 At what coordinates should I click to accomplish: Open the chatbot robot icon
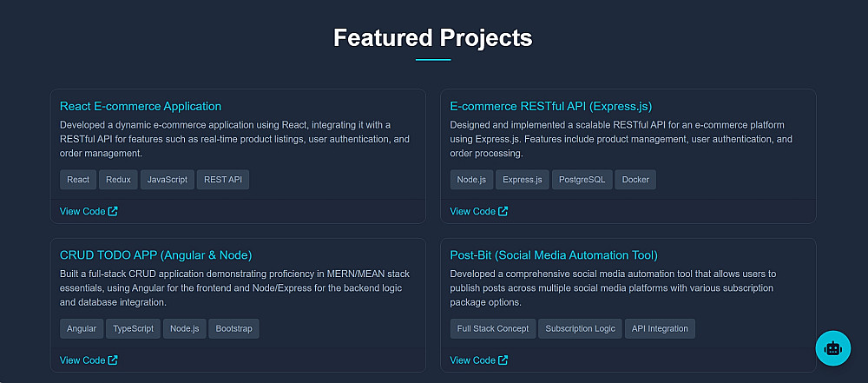click(x=833, y=348)
